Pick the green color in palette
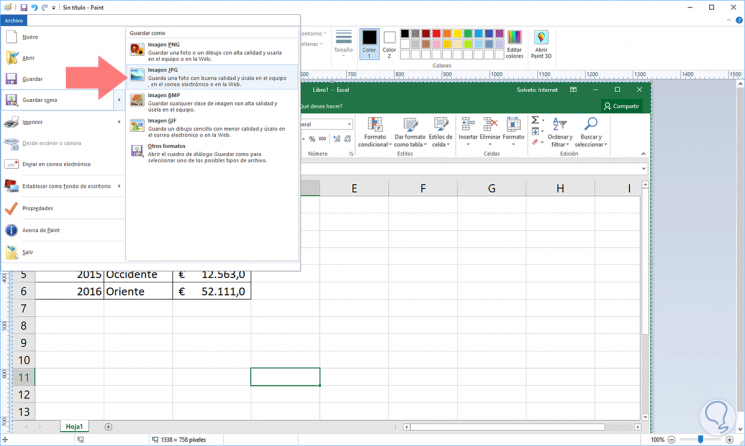745x446 pixels. tap(468, 33)
